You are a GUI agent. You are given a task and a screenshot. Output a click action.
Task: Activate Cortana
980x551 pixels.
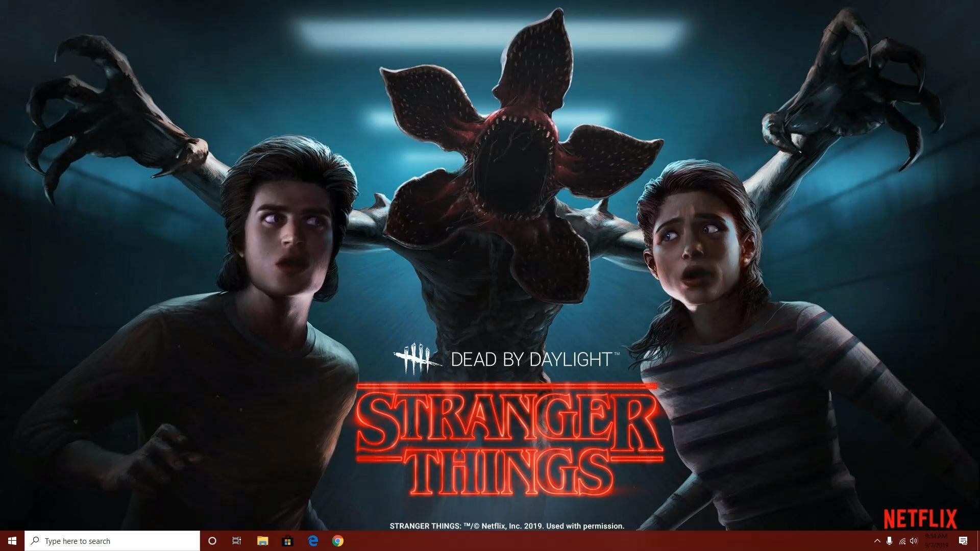[213, 541]
